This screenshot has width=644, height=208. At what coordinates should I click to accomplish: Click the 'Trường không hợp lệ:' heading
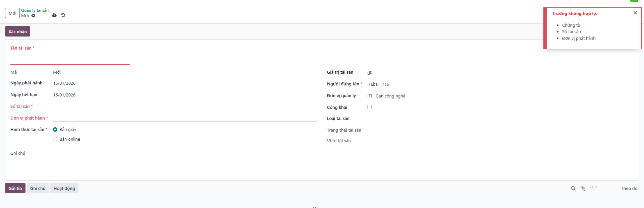click(575, 14)
